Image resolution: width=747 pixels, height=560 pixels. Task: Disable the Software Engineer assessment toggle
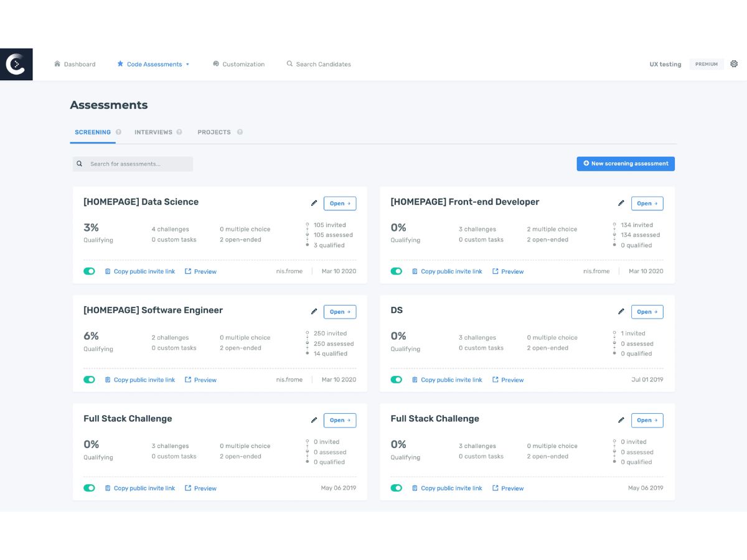[89, 380]
